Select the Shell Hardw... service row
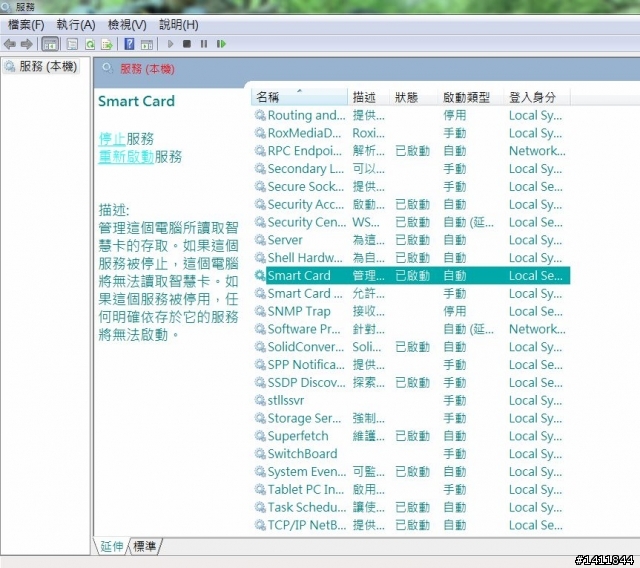The width and height of the screenshot is (640, 568). pyautogui.click(x=411, y=257)
